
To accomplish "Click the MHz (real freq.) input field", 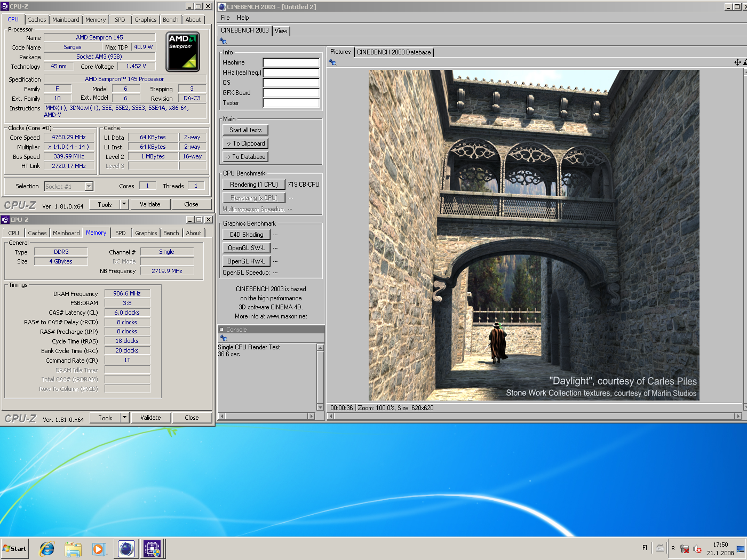I will pos(291,73).
